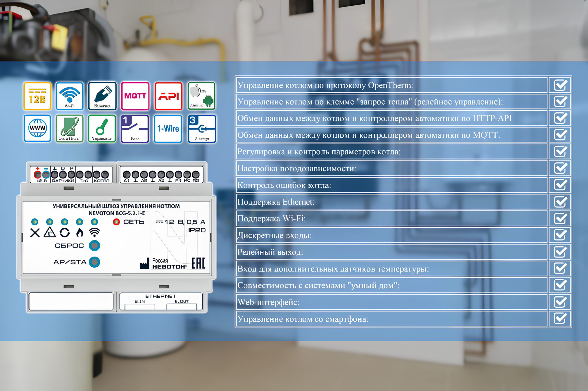Screen dimensions: 588x391
Task: Click the red СЕТЬ indicator LED
Action: 116,222
